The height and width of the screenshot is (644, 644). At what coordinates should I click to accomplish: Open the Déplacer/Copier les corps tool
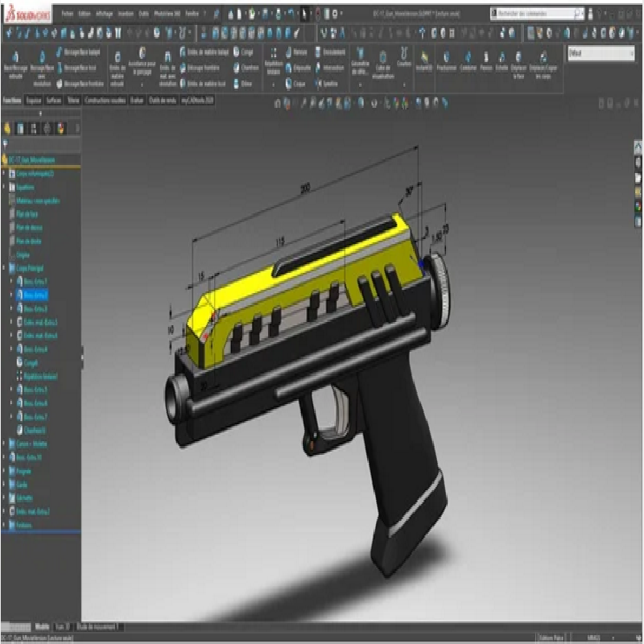click(543, 64)
